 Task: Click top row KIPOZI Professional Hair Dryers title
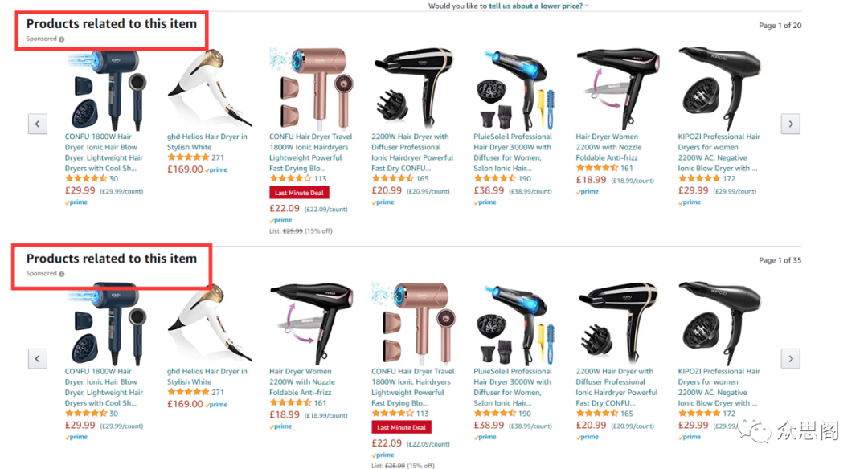pos(719,152)
